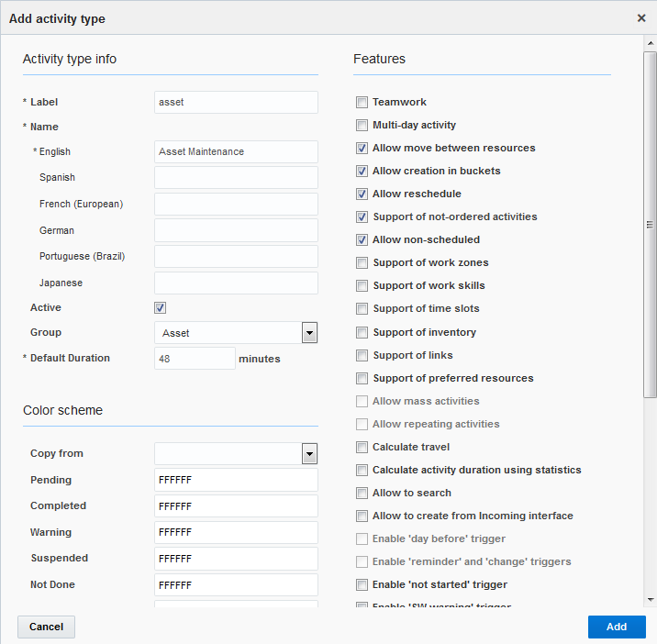
Task: Turn on Support of work zones
Action: tap(362, 263)
